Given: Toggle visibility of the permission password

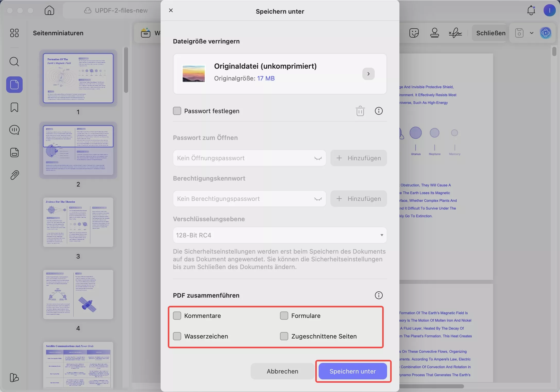Looking at the screenshot, I should [318, 199].
